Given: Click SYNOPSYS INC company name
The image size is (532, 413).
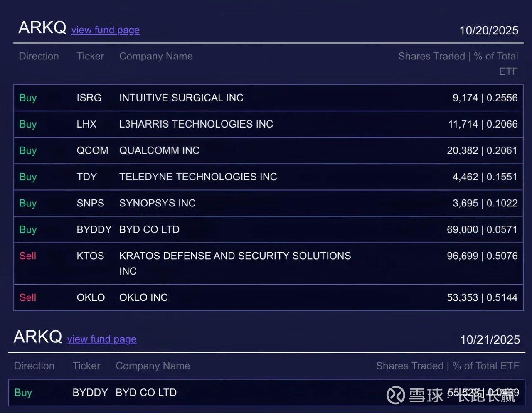Looking at the screenshot, I should point(157,203).
